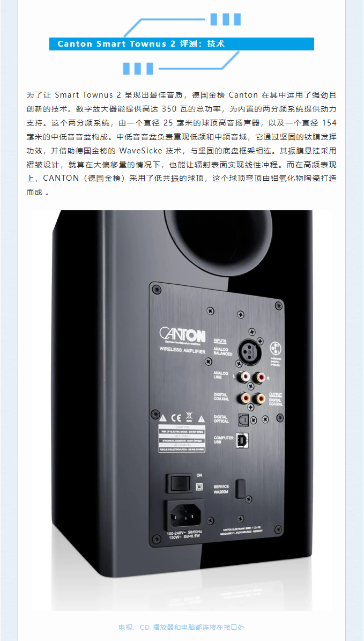
Task: Toggle the power rocker switch labeled ON
Action: click(x=179, y=483)
